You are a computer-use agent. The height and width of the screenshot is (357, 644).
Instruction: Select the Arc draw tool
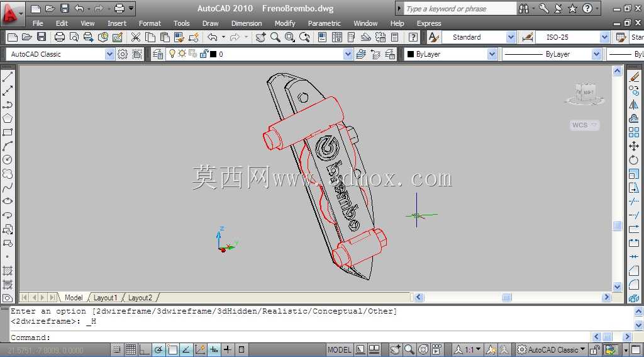click(x=8, y=145)
